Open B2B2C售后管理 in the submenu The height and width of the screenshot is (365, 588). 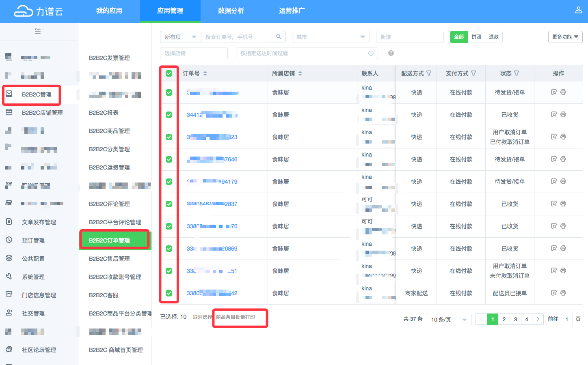110,259
